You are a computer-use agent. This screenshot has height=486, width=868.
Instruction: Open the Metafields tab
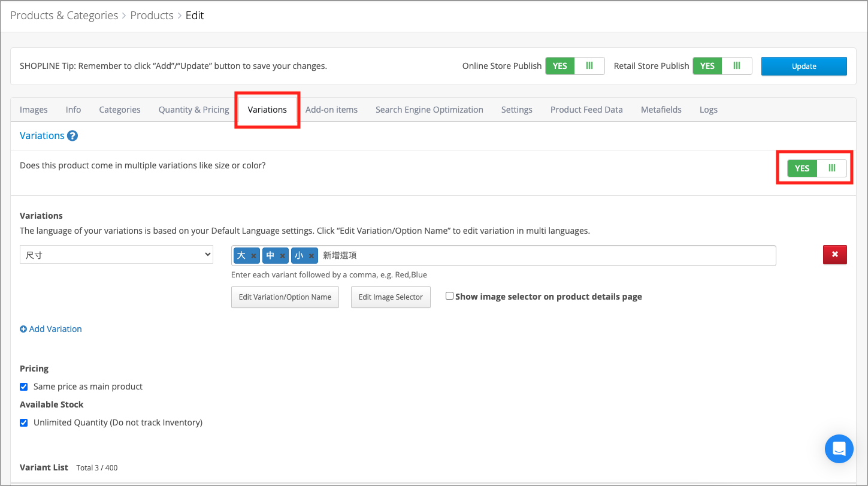click(x=661, y=110)
